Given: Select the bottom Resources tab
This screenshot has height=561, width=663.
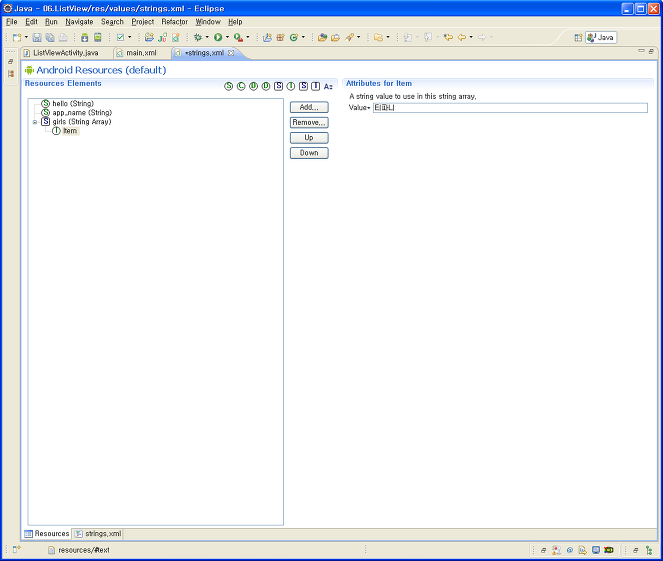Looking at the screenshot, I should pyautogui.click(x=47, y=534).
